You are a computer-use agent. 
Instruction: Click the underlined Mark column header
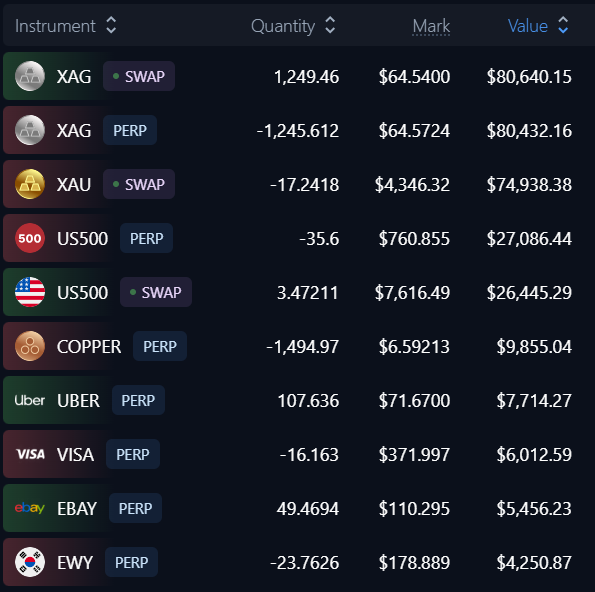(431, 26)
